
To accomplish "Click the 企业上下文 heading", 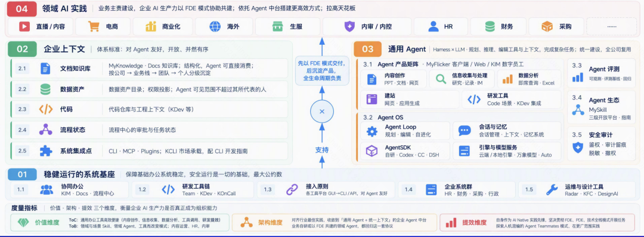I will pyautogui.click(x=64, y=49).
